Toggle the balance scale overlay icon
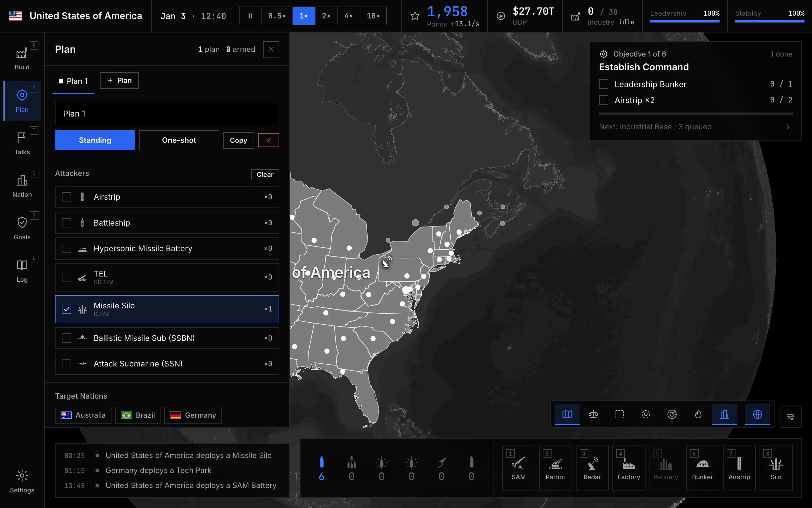This screenshot has height=508, width=812. point(593,414)
